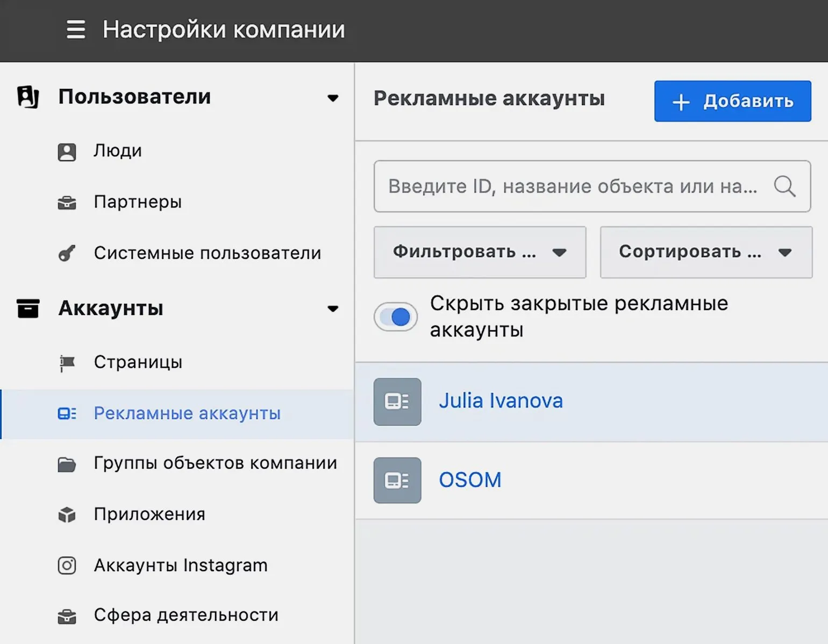Open the hamburger menu icon
The height and width of the screenshot is (644, 828).
coord(76,30)
